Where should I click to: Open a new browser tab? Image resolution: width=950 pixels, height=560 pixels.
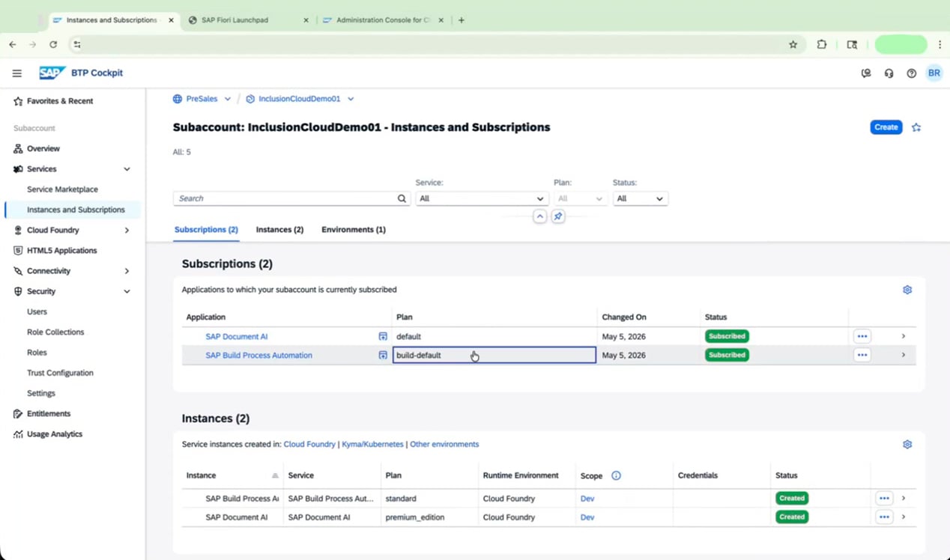tap(462, 20)
